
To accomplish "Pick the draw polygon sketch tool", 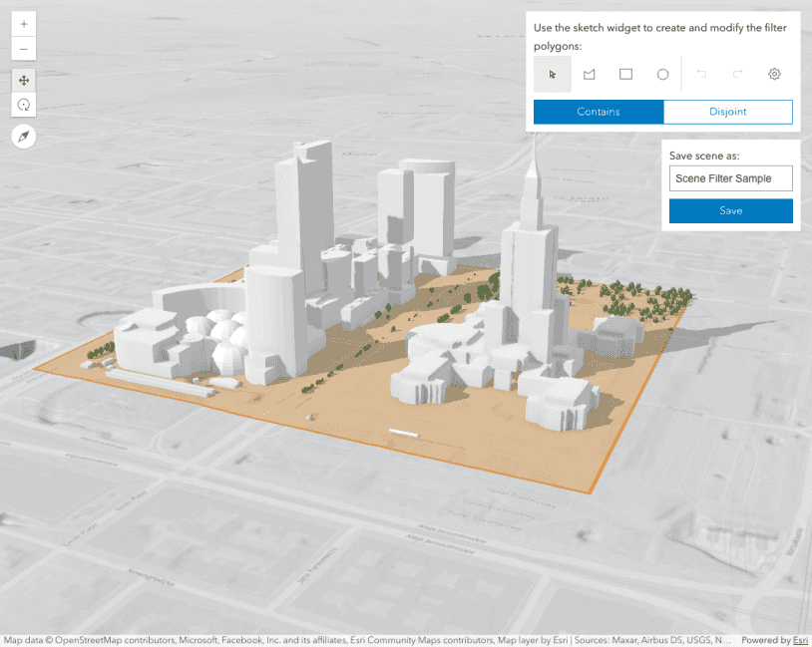I will pos(590,74).
